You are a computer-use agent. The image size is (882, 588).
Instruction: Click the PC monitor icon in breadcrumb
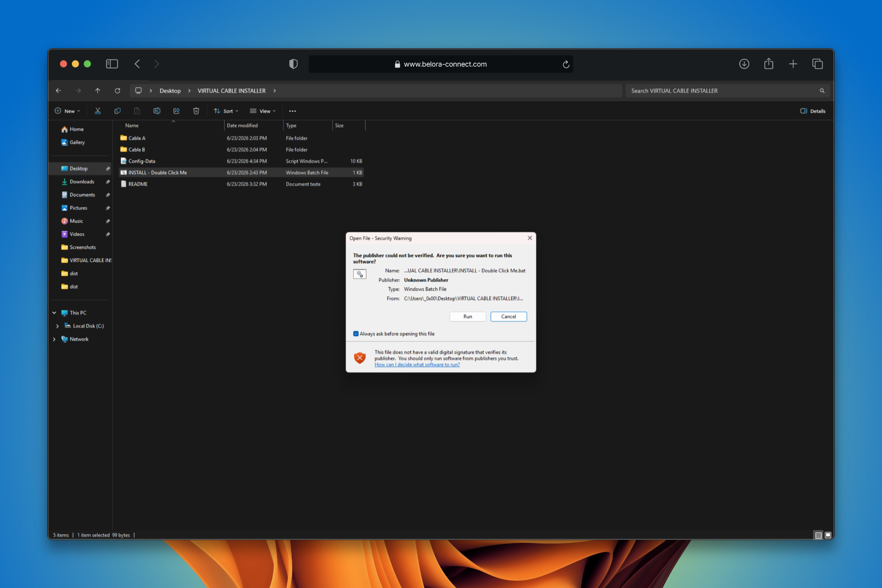point(138,90)
